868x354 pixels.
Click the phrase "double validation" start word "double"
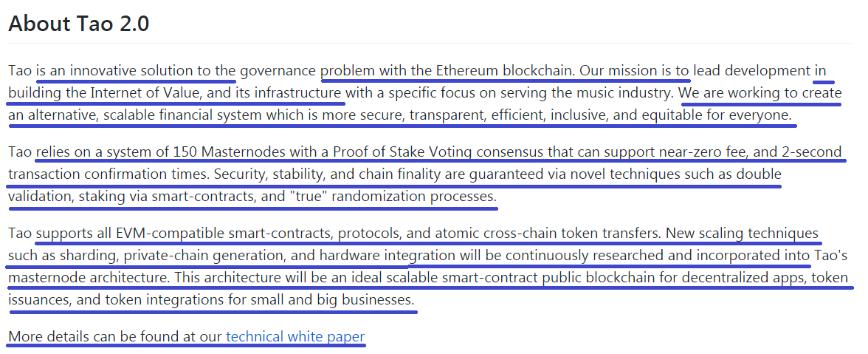coord(759,174)
